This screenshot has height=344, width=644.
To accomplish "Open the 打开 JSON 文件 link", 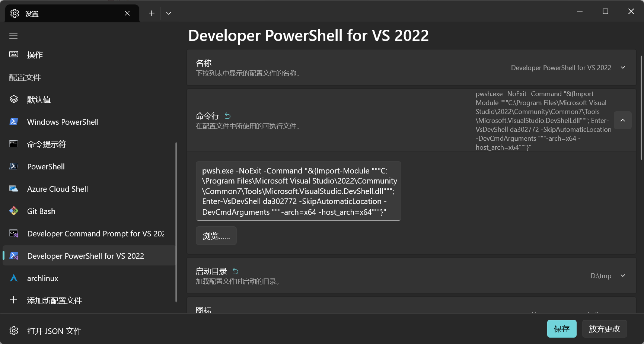I will coord(54,331).
